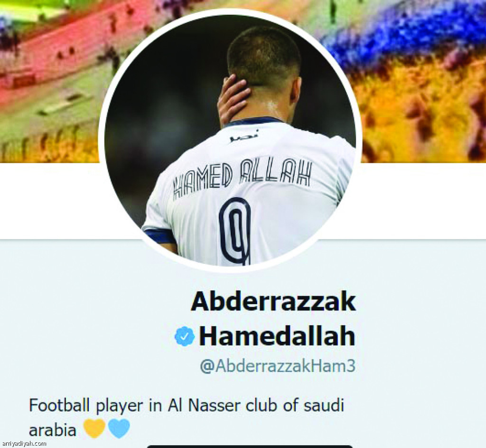
Task: Click the Al Nasser club text
Action: click(222, 405)
